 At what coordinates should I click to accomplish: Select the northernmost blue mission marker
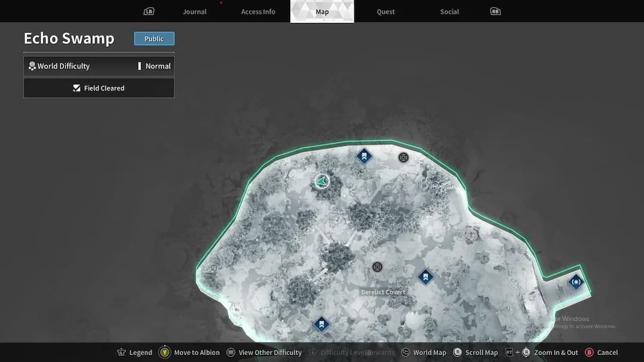click(x=364, y=156)
